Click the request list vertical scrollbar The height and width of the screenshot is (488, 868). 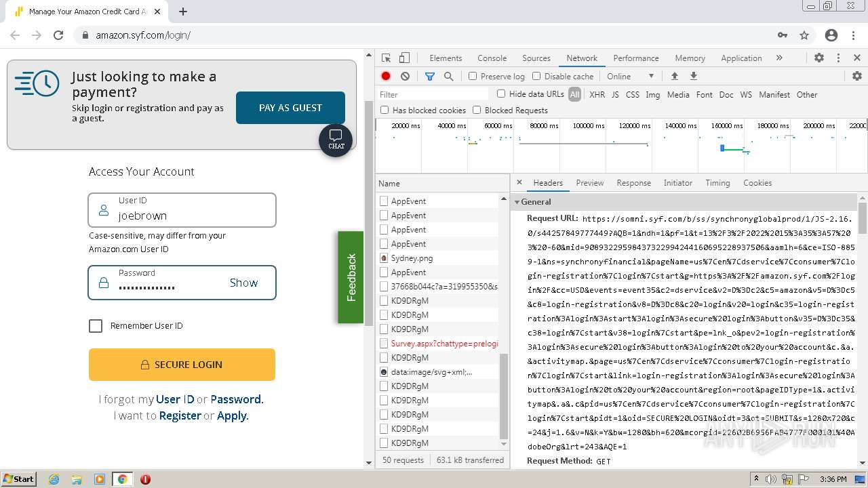point(504,396)
